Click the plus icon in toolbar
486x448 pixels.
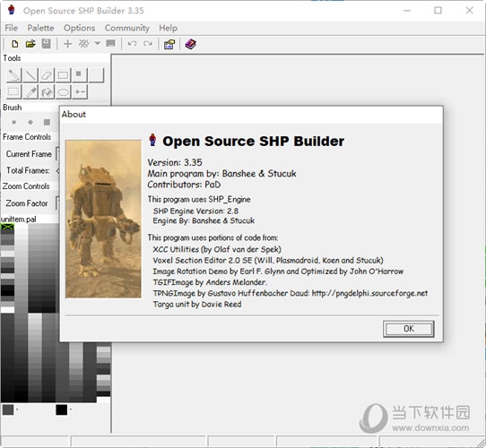pyautogui.click(x=67, y=44)
